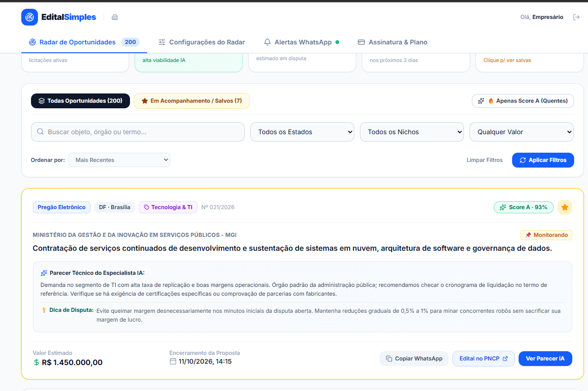The width and height of the screenshot is (588, 391).
Task: Click the 11/10/2026, 14:15 closing date
Action: coord(205,361)
